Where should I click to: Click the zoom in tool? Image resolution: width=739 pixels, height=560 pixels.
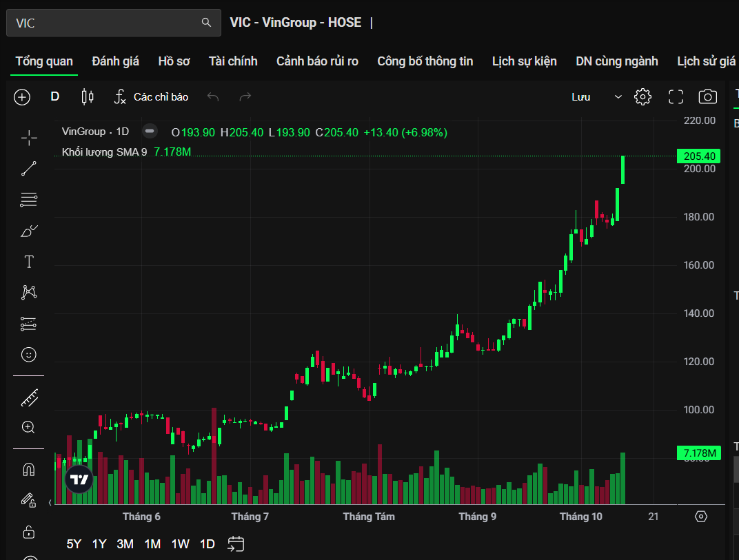tap(29, 428)
